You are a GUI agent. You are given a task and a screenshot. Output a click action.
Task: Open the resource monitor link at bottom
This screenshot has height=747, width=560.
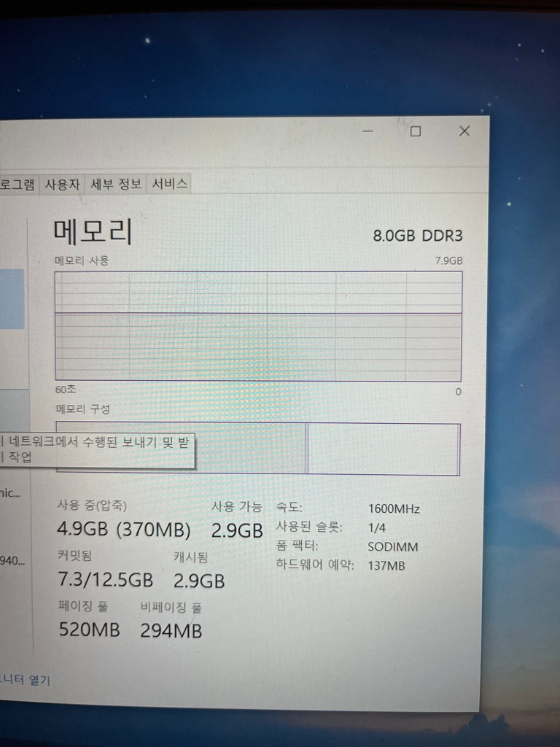click(x=25, y=680)
